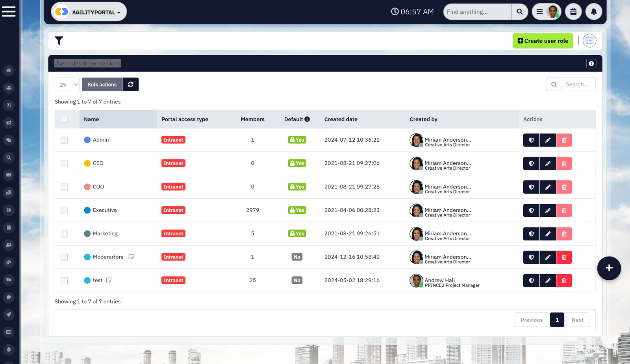Click the Create user role button

[x=543, y=41]
